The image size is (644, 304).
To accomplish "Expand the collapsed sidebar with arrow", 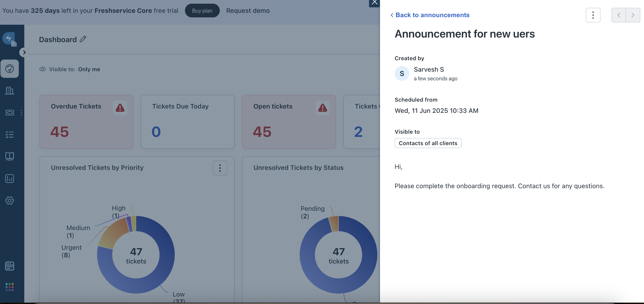I will point(24,52).
